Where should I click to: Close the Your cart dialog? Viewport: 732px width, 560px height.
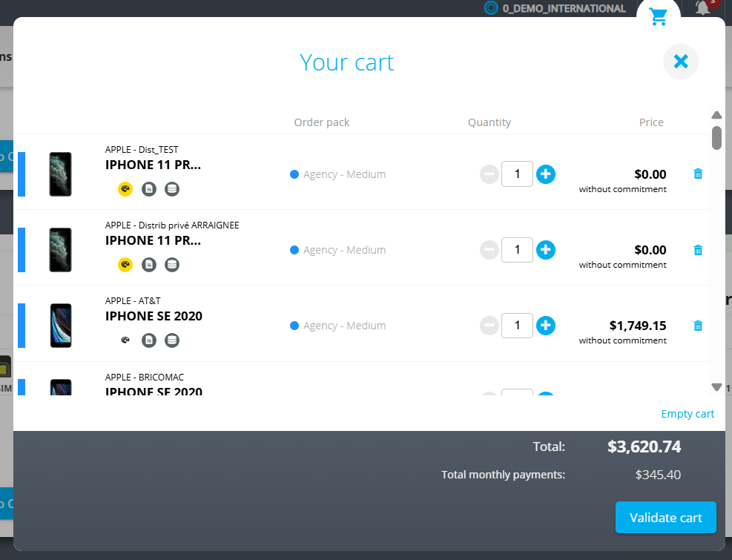[681, 61]
